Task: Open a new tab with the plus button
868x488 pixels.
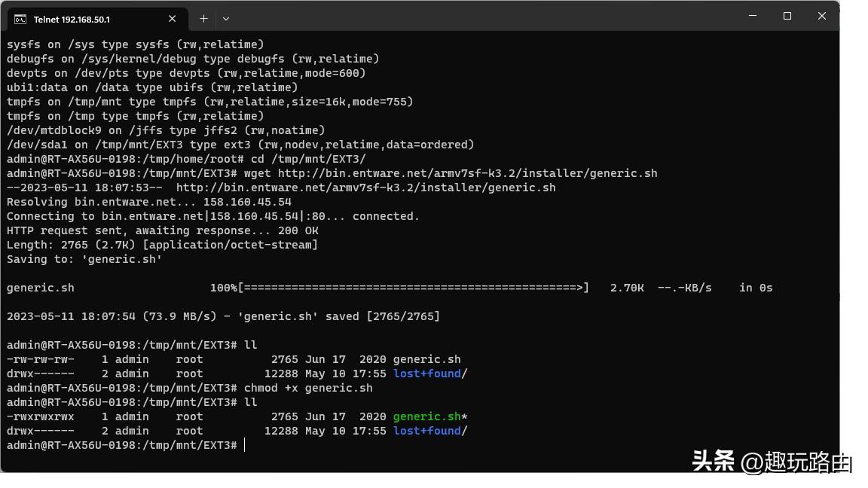Action: pyautogui.click(x=203, y=19)
